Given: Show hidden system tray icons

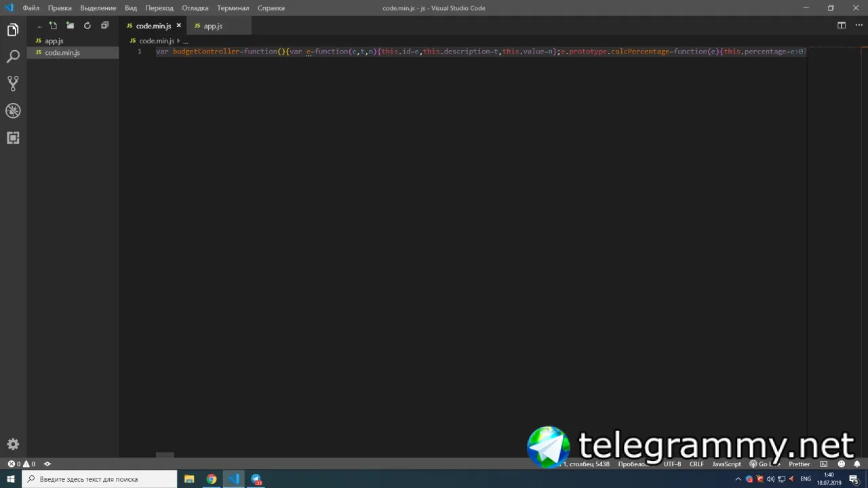Looking at the screenshot, I should pyautogui.click(x=738, y=479).
